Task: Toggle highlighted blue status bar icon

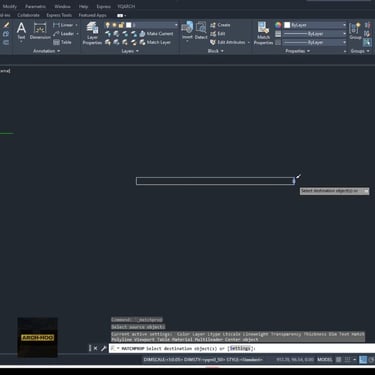Action: pyautogui.click(x=363, y=359)
